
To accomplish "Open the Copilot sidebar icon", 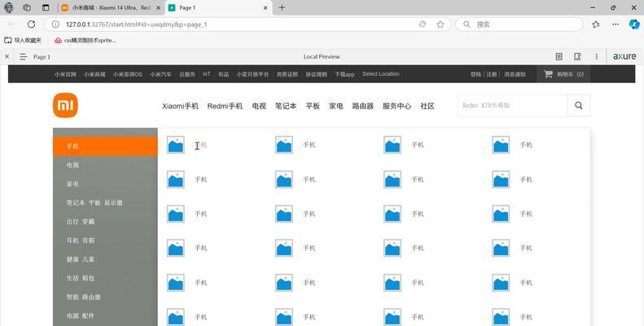I will pos(634,24).
